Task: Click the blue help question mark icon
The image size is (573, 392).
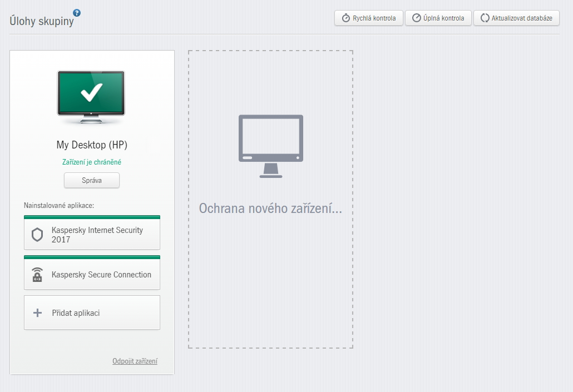Action: tap(77, 13)
